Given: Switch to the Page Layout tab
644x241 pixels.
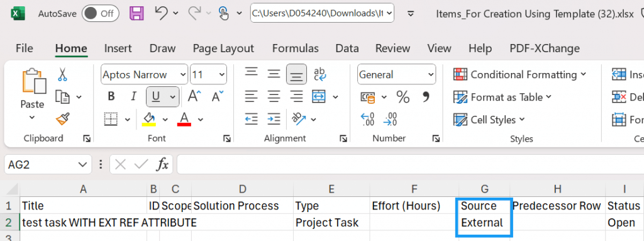Looking at the screenshot, I should pos(223,48).
